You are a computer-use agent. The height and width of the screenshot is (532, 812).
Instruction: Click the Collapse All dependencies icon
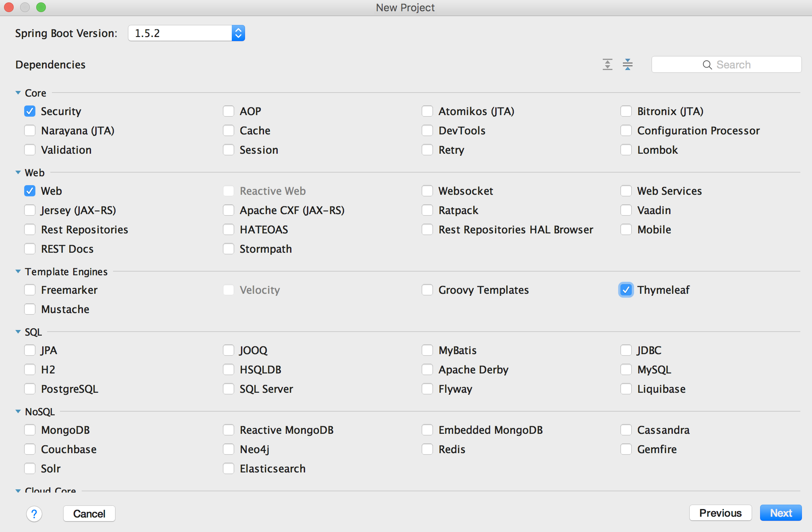[628, 64]
